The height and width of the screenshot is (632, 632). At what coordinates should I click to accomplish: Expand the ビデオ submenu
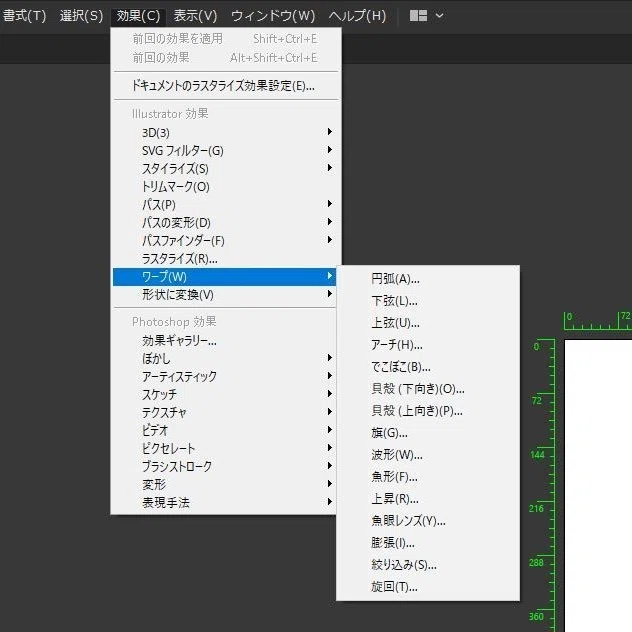[226, 430]
